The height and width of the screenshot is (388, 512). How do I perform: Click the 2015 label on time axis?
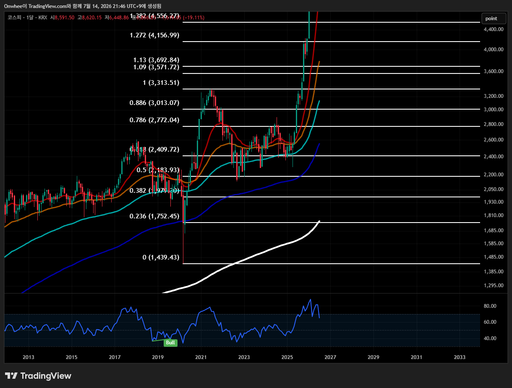[71, 357]
